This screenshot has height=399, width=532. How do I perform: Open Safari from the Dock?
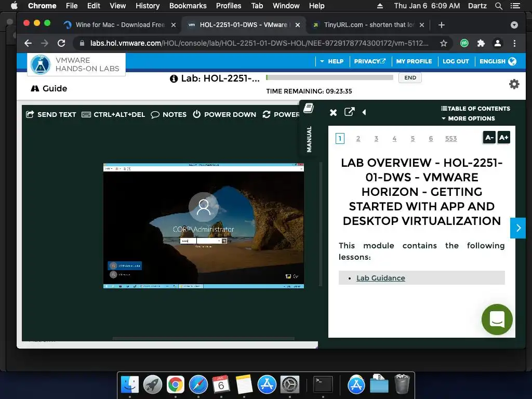198,385
